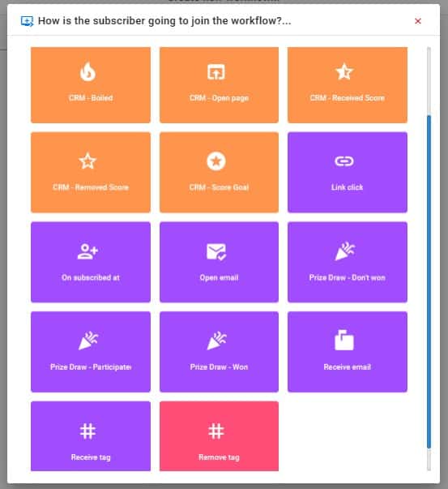Click the Open email label
Viewport: 448px width, 489px height.
tap(219, 277)
